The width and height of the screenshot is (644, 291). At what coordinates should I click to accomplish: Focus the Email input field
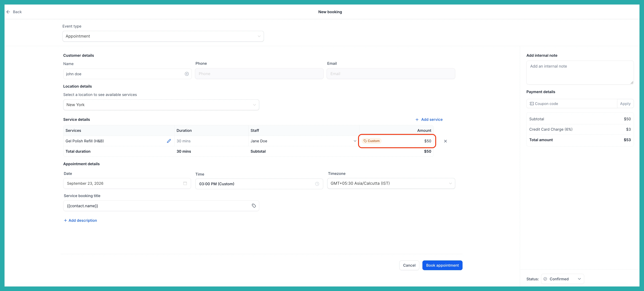391,74
